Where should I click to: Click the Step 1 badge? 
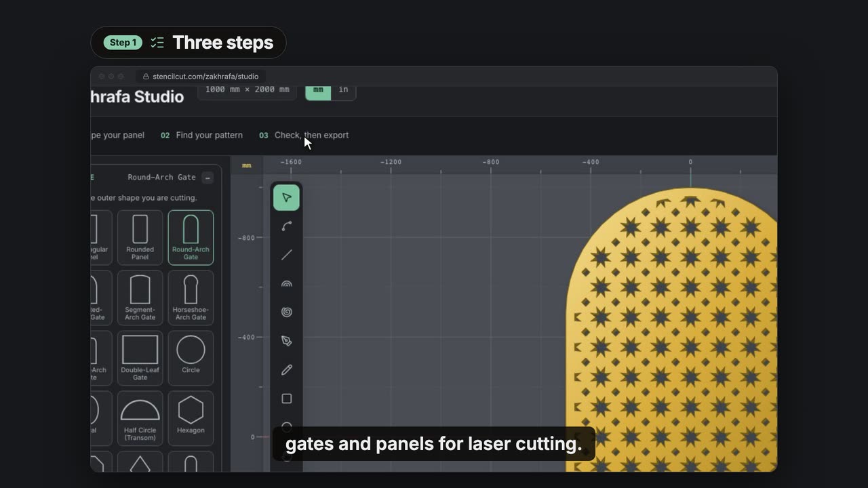tap(123, 43)
